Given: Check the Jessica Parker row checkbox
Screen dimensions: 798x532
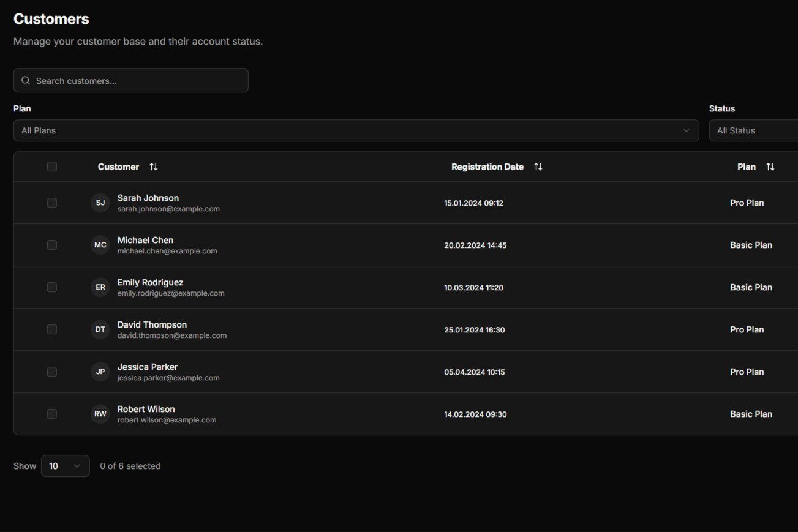Looking at the screenshot, I should pos(52,372).
